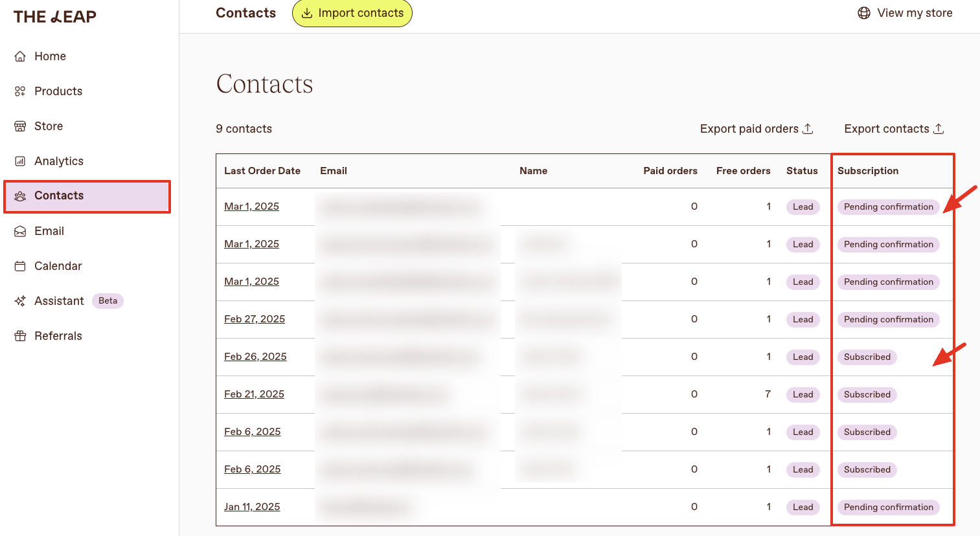Click Pending confirmation in Feb 27, 2025 row
The image size is (980, 536).
[x=889, y=319]
